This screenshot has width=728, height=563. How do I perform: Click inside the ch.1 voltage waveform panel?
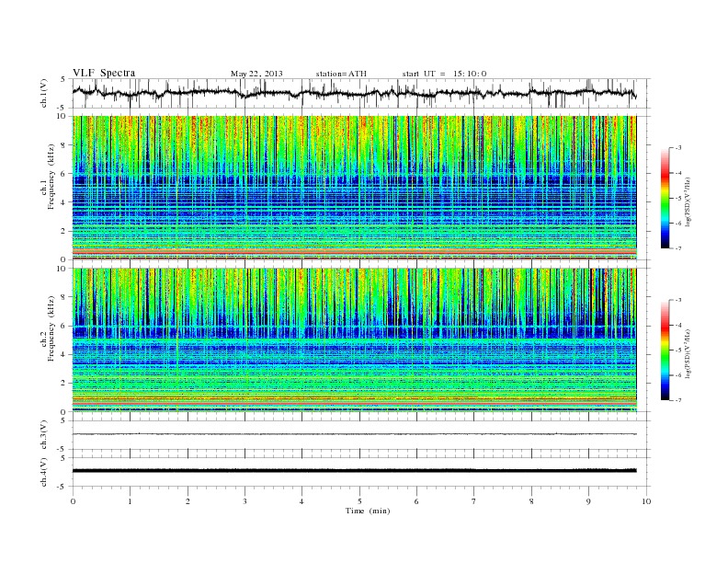click(360, 93)
